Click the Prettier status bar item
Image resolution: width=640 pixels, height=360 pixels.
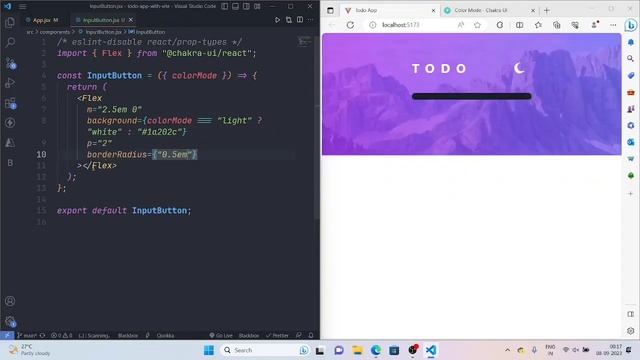click(277, 336)
